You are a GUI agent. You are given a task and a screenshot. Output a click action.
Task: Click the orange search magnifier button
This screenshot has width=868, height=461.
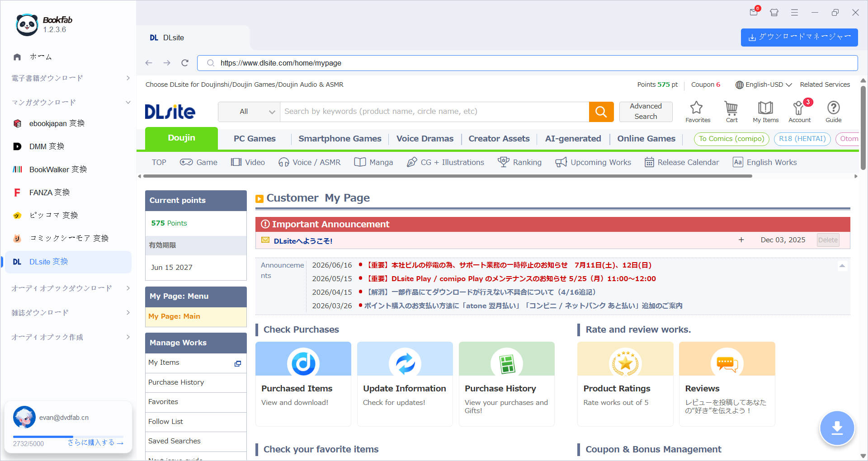(601, 112)
